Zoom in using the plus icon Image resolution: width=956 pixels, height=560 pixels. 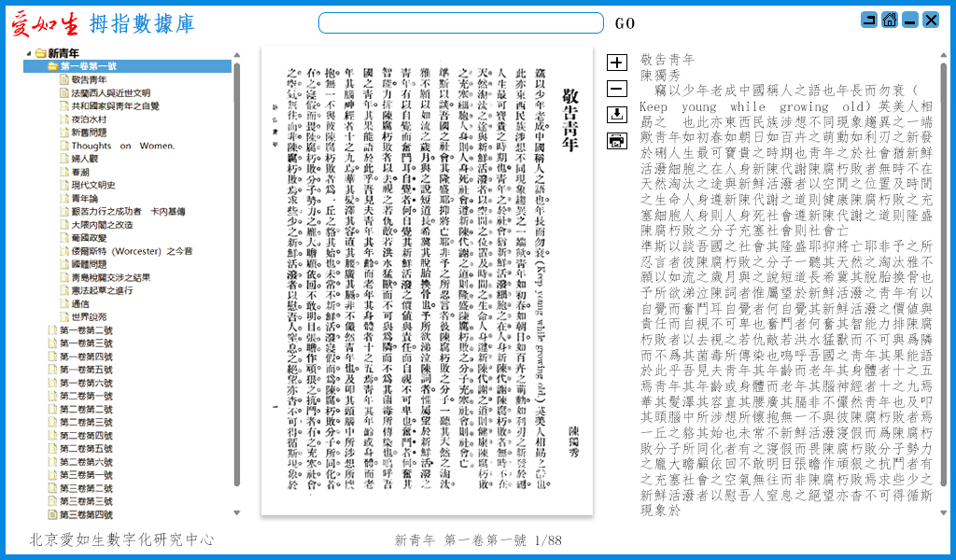[x=617, y=63]
